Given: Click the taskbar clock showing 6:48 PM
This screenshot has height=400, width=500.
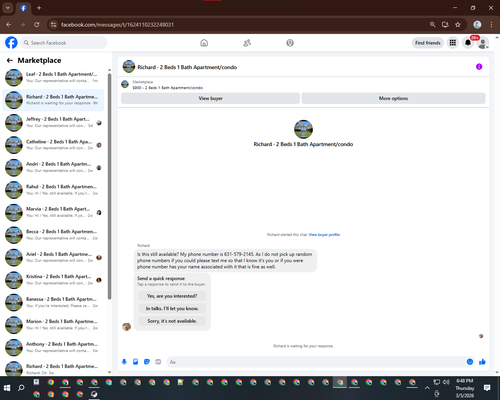Looking at the screenshot, I should coord(465,388).
